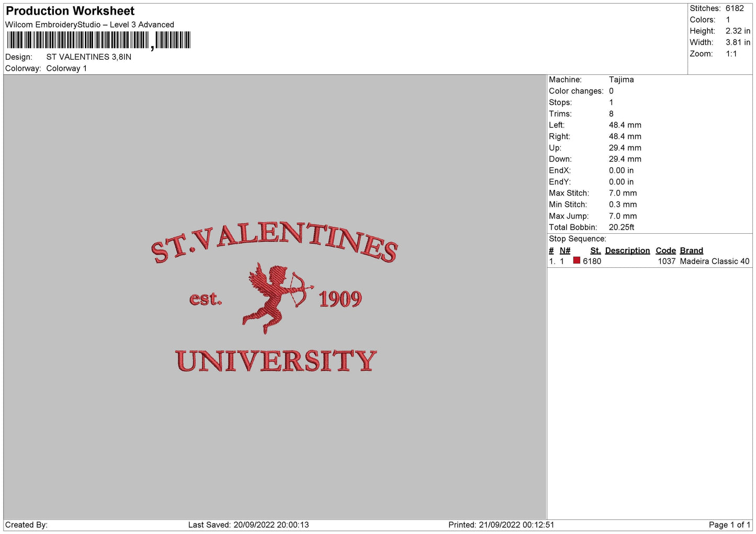The height and width of the screenshot is (534, 756).
Task: Click the cupid embroidery motif
Action: (278, 298)
